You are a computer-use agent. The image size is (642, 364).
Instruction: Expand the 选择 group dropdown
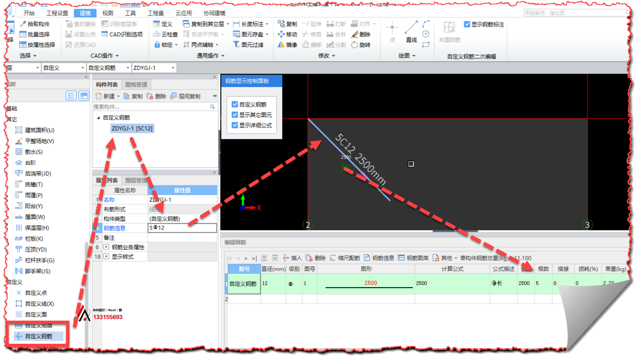tap(28, 56)
